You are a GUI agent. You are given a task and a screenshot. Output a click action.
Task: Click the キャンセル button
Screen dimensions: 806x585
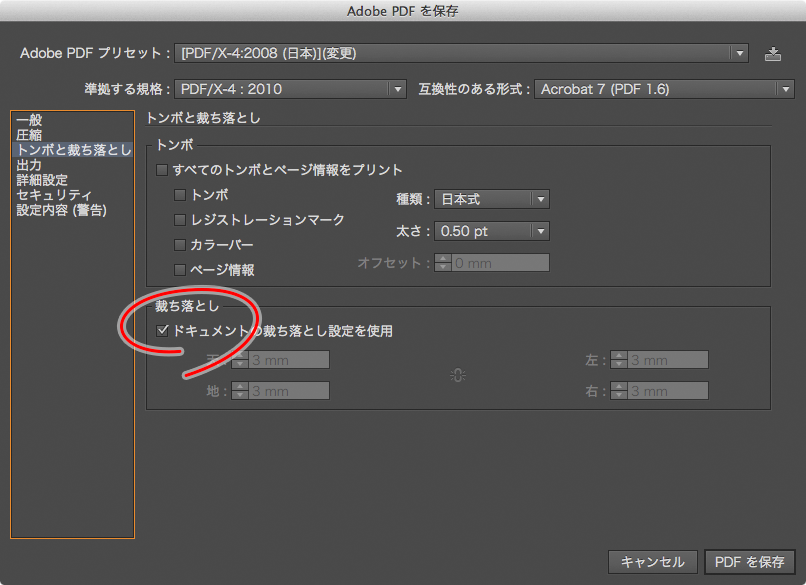(652, 562)
